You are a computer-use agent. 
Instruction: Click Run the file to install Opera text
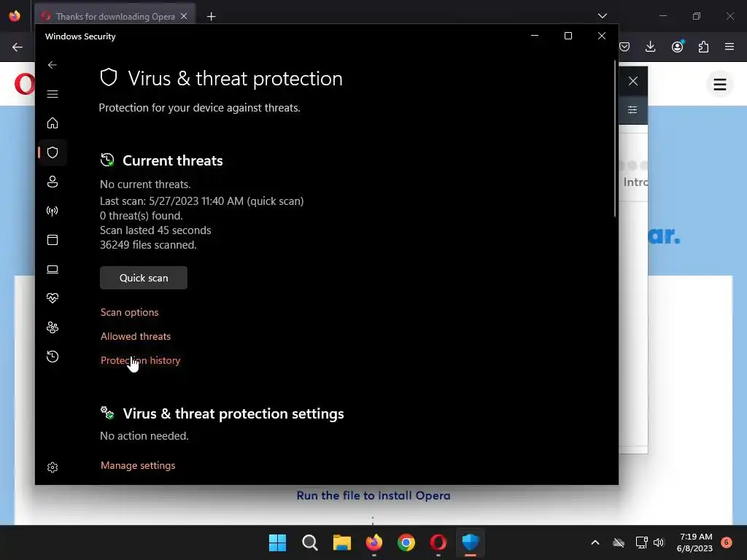(373, 496)
